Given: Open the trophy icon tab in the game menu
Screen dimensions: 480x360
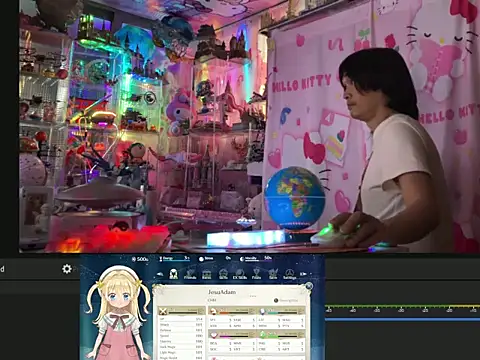Looking at the screenshot, I should click(x=256, y=274).
